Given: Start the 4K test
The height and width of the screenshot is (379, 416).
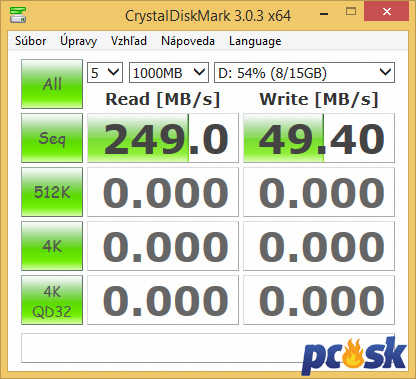Looking at the screenshot, I should pos(52,246).
